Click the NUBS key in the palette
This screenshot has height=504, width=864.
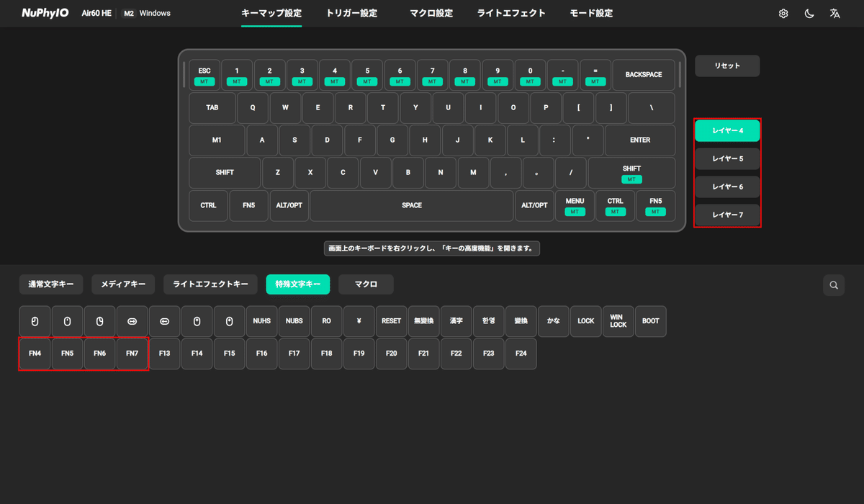(x=294, y=321)
